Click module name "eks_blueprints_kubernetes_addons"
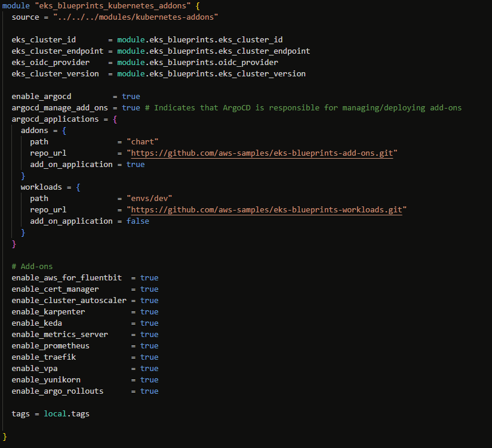The image size is (492, 448). click(x=113, y=6)
